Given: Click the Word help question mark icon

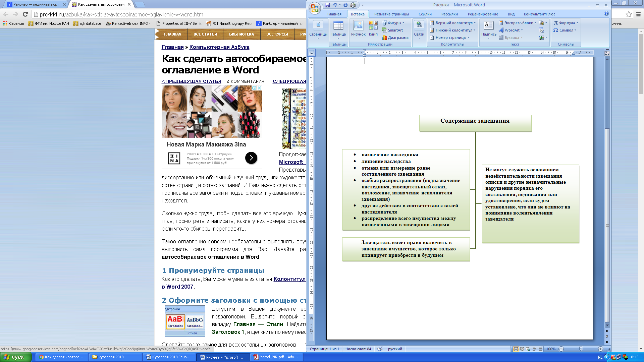Looking at the screenshot, I should tap(606, 14).
